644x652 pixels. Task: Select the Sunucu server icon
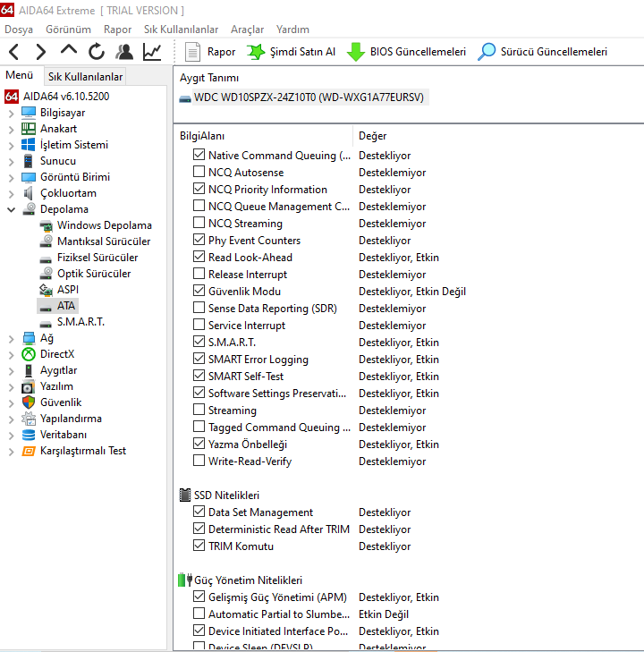coord(29,161)
